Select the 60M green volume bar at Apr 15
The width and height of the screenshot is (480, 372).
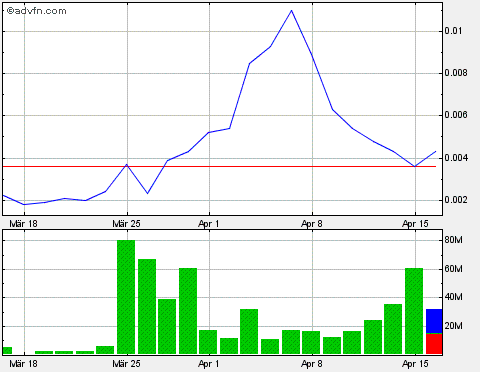(x=414, y=311)
